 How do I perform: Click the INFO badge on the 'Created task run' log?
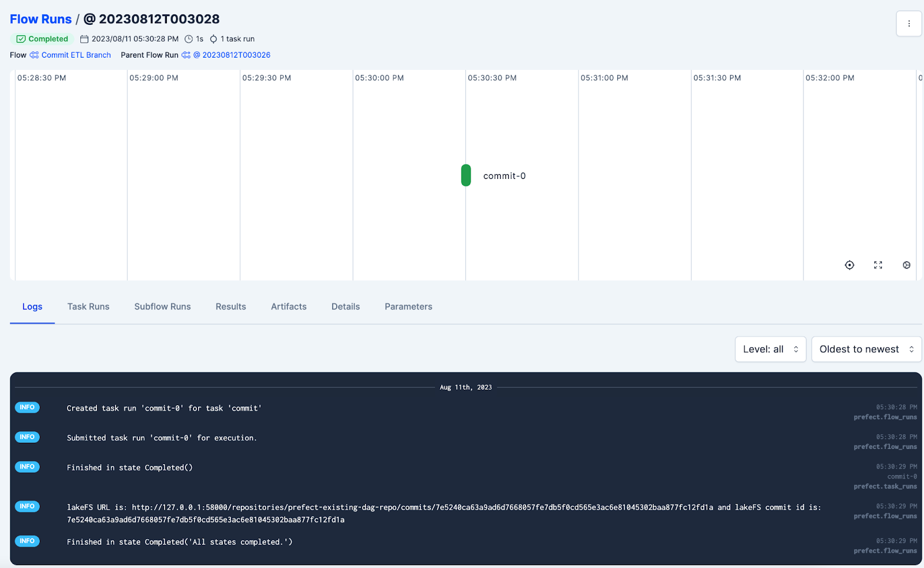(x=27, y=408)
